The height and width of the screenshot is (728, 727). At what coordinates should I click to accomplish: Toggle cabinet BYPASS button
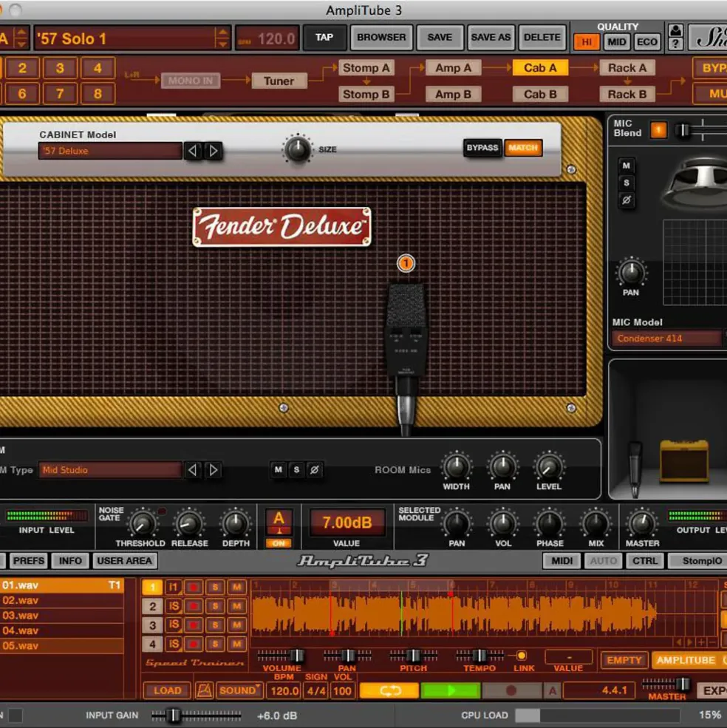coord(482,148)
